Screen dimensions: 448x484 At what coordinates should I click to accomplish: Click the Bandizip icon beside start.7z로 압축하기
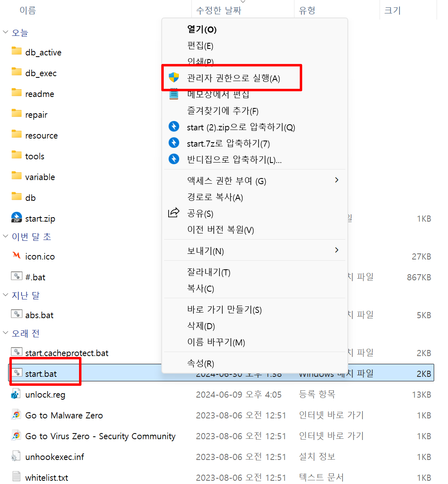[174, 143]
